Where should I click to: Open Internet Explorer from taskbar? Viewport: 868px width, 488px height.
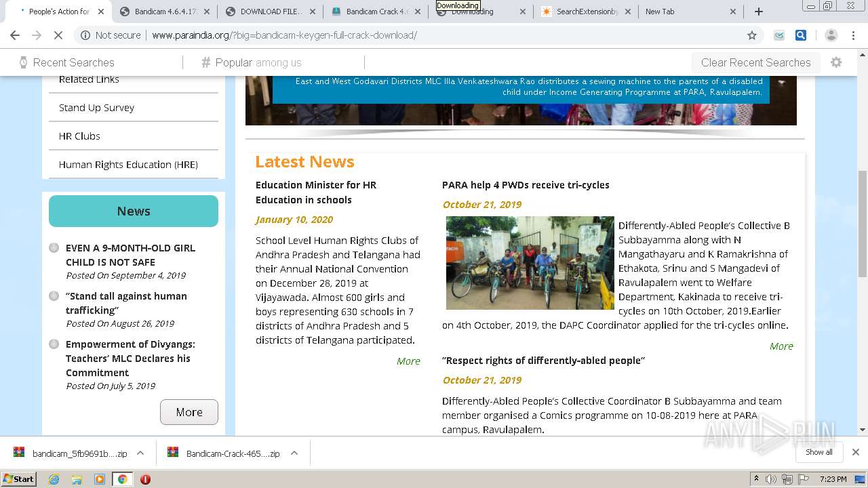(54, 479)
